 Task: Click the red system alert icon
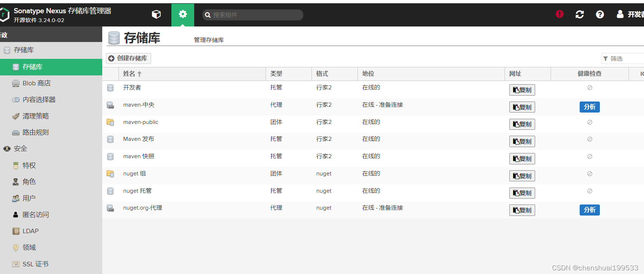point(559,14)
